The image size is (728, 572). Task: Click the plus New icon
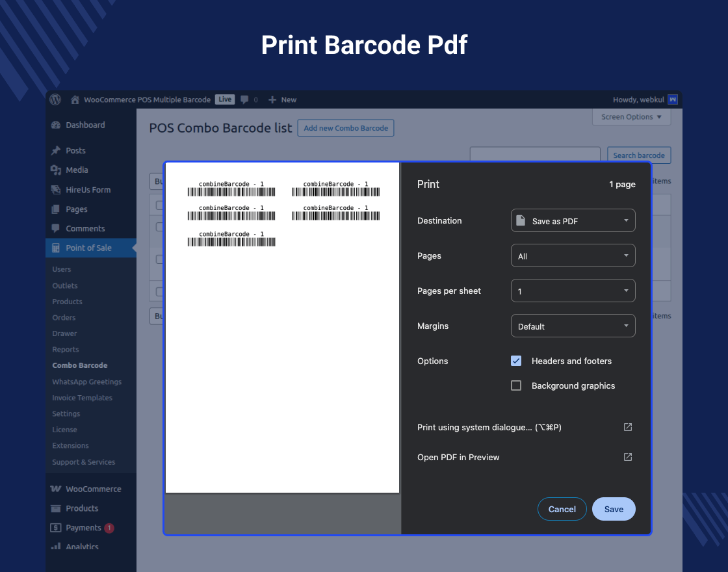[x=272, y=100]
